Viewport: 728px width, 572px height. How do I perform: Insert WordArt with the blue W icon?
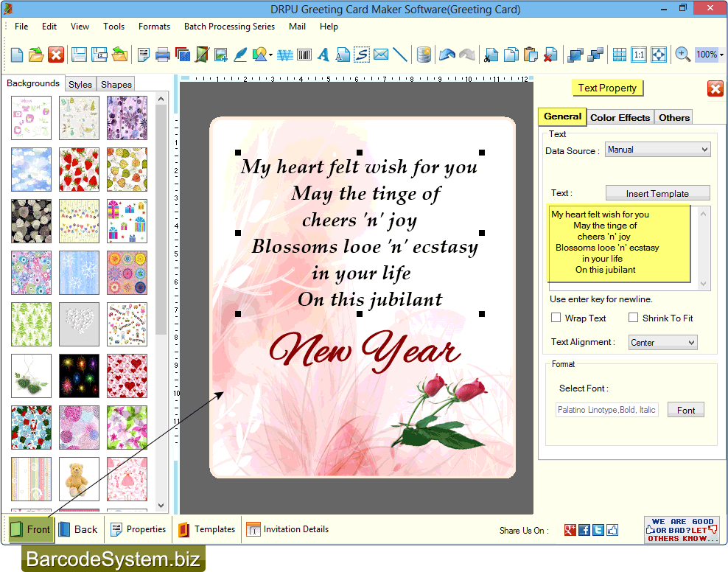click(285, 55)
